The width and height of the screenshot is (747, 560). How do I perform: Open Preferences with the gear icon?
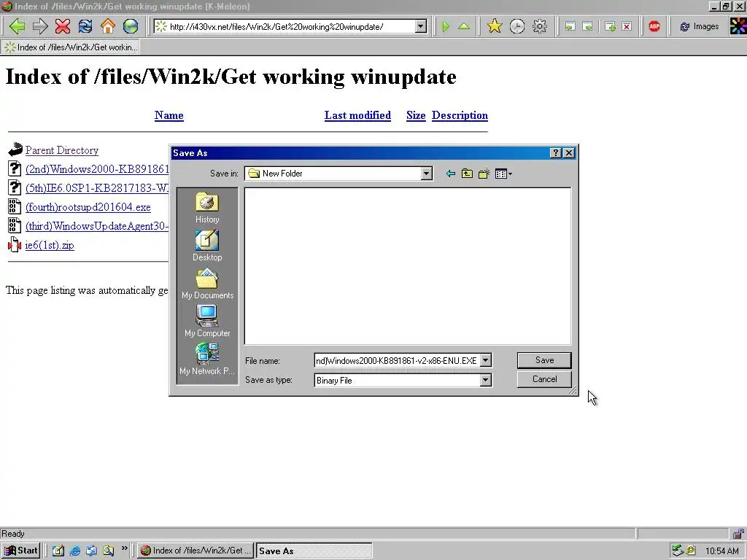(539, 26)
